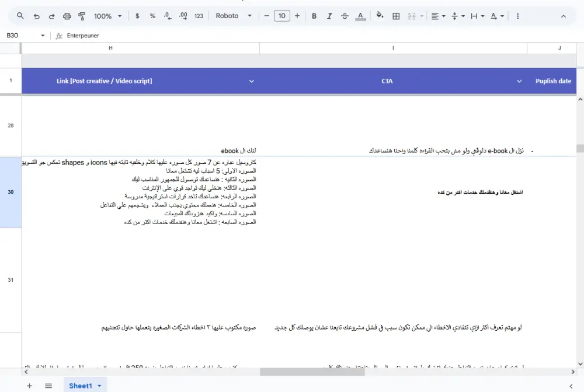
Task: Format value as percent
Action: [x=152, y=16]
